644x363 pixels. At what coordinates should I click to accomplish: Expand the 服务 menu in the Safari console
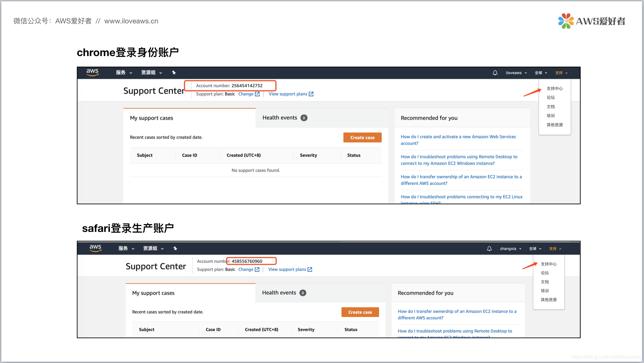coord(126,249)
